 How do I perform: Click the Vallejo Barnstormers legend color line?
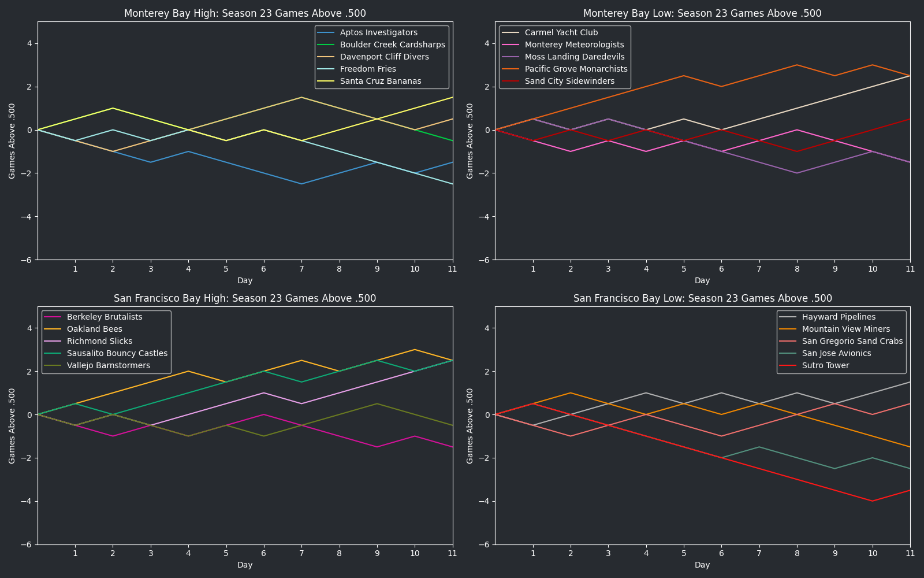tap(54, 366)
